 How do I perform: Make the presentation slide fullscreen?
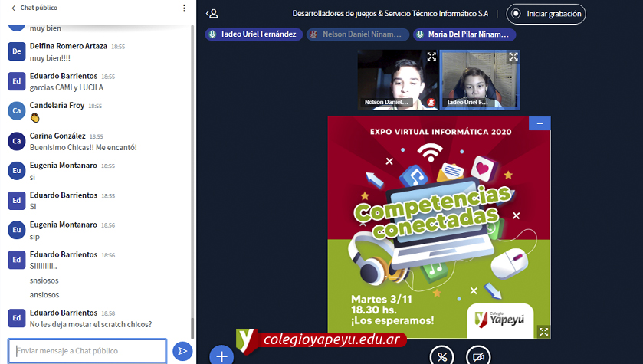pyautogui.click(x=543, y=332)
